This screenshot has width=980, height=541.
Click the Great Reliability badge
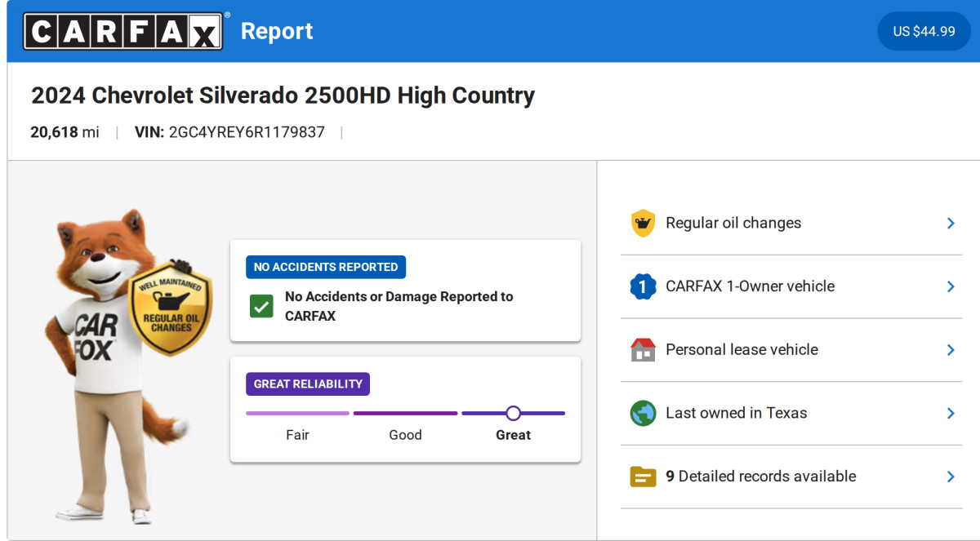pos(308,384)
